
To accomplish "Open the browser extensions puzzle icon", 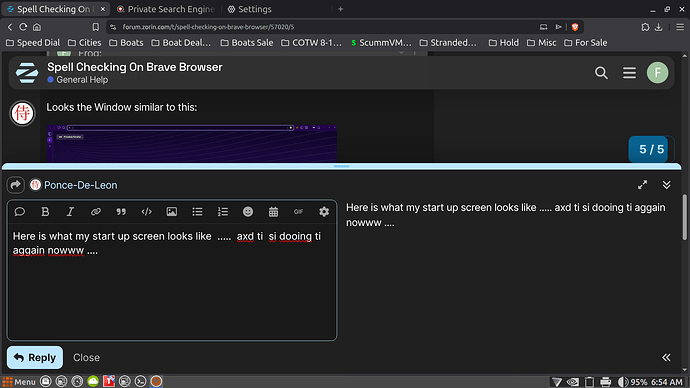I will [x=645, y=27].
